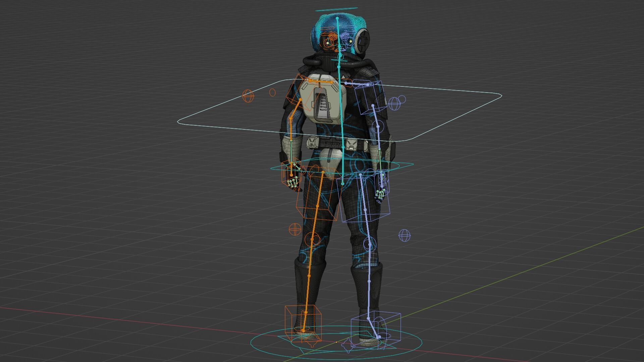The width and height of the screenshot is (644, 362).
Task: Select the purple upper arm bone
Action: click(x=376, y=116)
